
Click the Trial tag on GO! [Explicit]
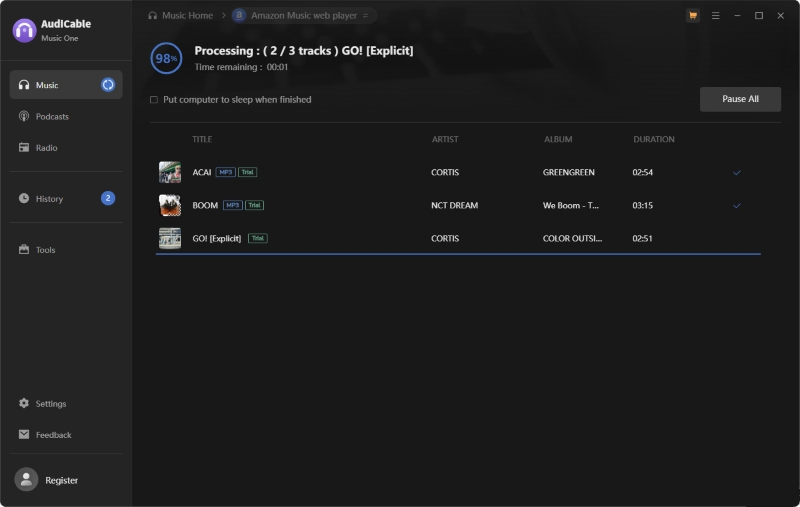258,238
